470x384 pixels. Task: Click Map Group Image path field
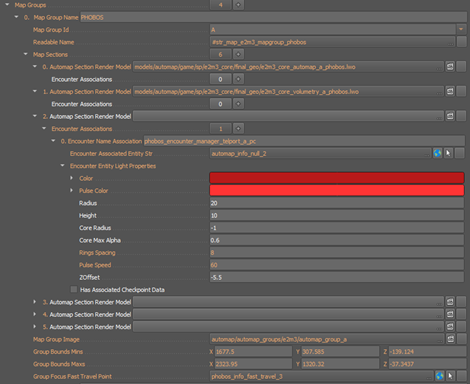pyautogui.click(x=327, y=339)
